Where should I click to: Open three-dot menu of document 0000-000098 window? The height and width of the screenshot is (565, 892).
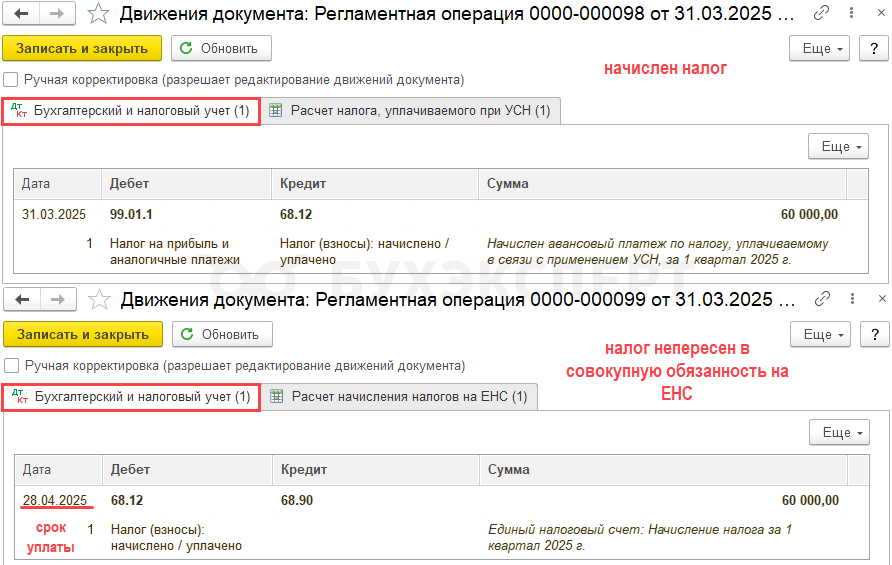851,13
